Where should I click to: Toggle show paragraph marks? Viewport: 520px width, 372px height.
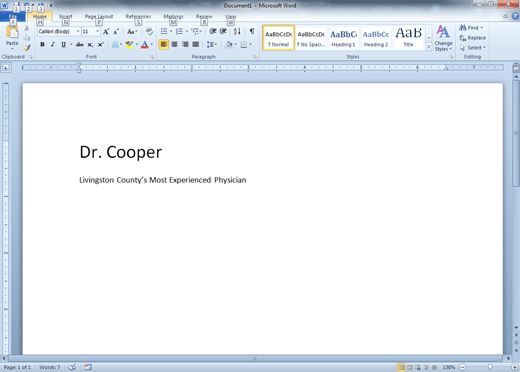252,31
